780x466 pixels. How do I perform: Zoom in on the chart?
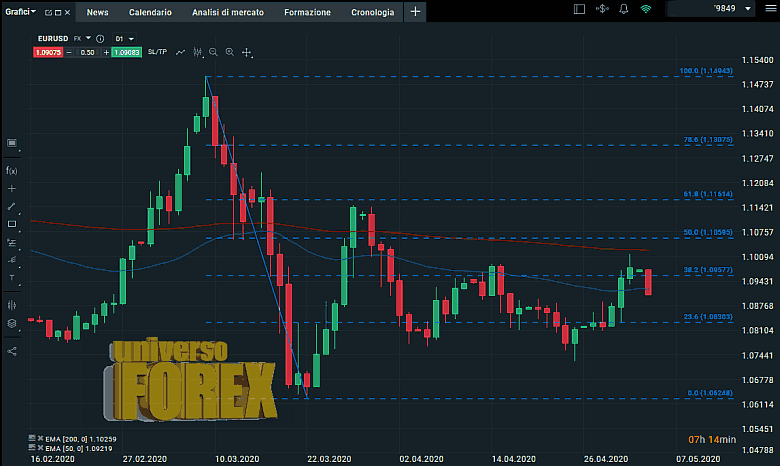tap(229, 52)
